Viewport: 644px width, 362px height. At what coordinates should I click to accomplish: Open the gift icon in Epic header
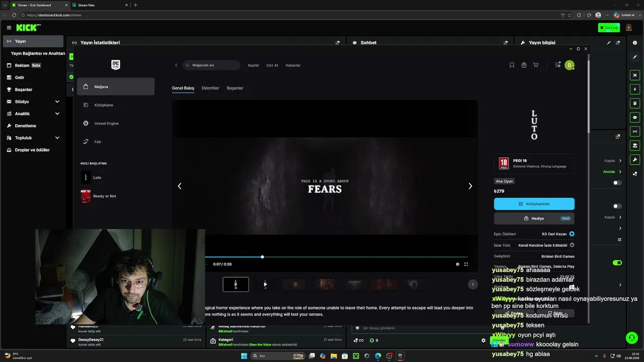point(524,65)
